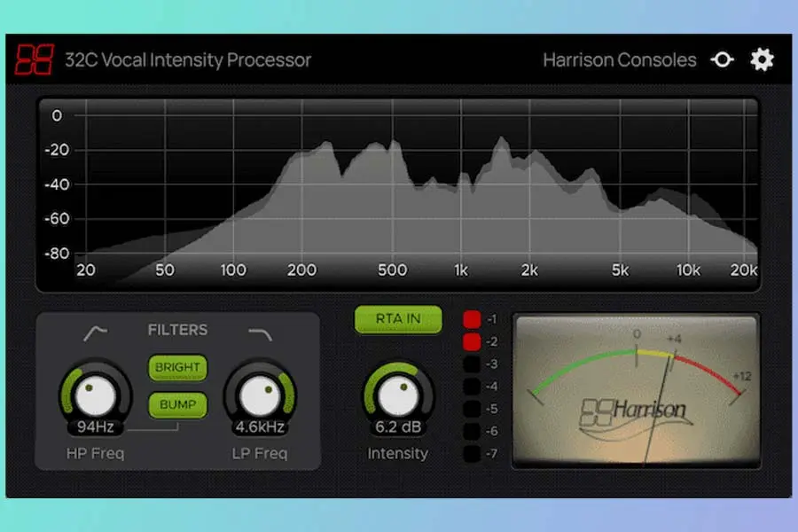The width and height of the screenshot is (798, 532).
Task: Click the 1k frequency axis label
Action: click(x=461, y=270)
